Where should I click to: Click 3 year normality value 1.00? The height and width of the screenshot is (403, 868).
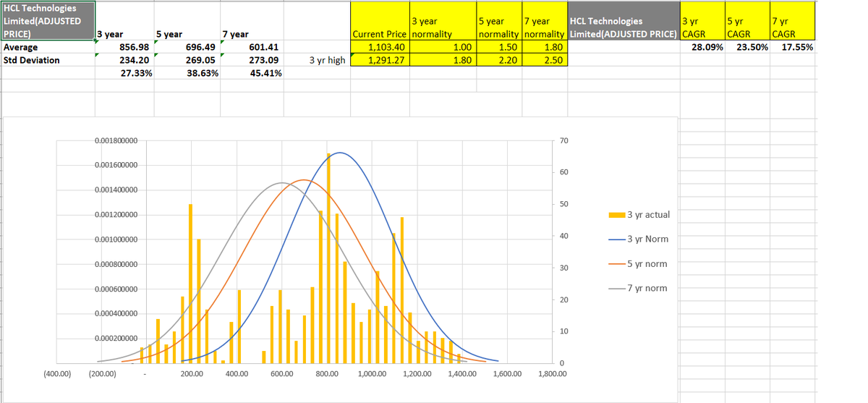click(442, 47)
